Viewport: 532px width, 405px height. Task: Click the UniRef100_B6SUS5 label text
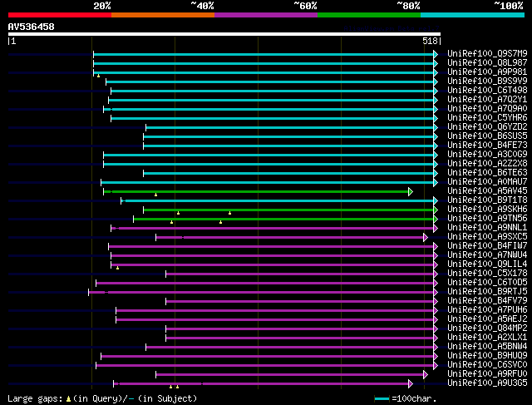click(x=487, y=136)
